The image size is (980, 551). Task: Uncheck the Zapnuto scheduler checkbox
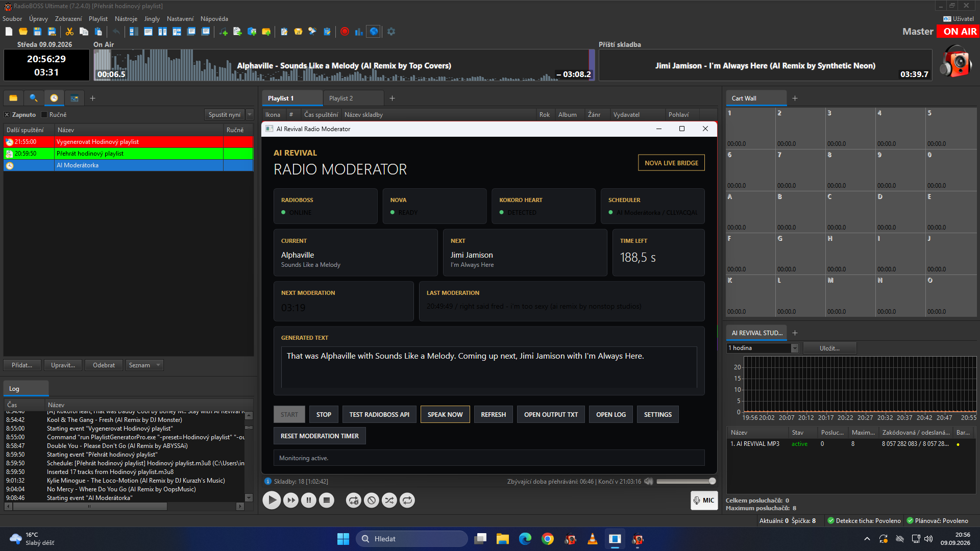[7, 115]
